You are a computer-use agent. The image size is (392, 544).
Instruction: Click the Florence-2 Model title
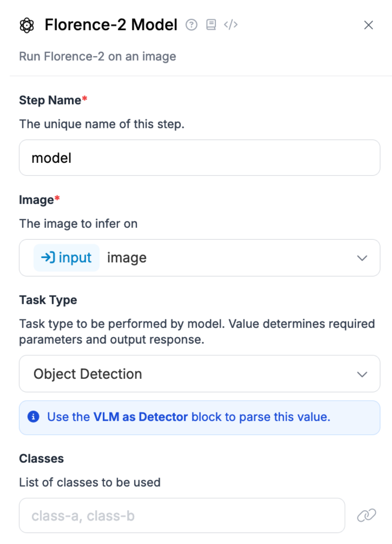(111, 25)
